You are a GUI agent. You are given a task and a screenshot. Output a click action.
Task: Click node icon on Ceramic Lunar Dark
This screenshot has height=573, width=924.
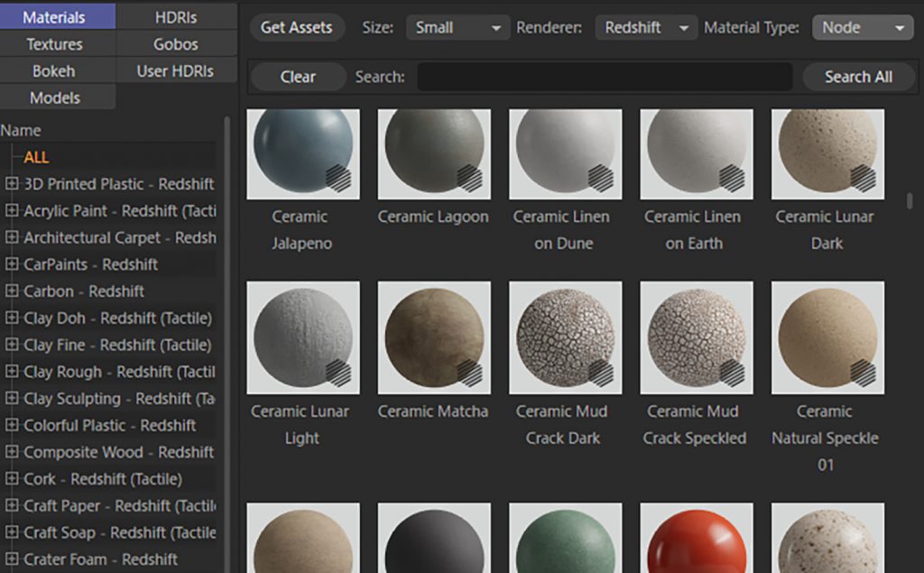(864, 178)
